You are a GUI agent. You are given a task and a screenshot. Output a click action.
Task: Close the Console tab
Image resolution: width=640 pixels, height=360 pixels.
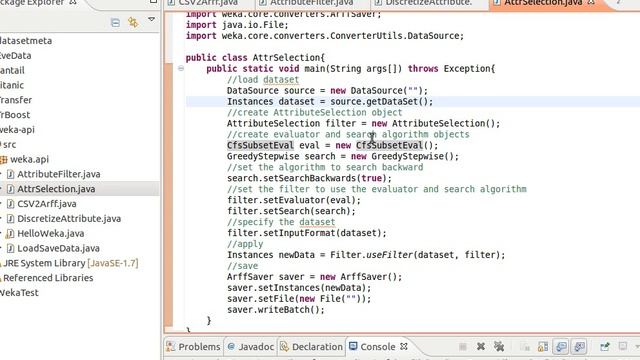pos(404,347)
